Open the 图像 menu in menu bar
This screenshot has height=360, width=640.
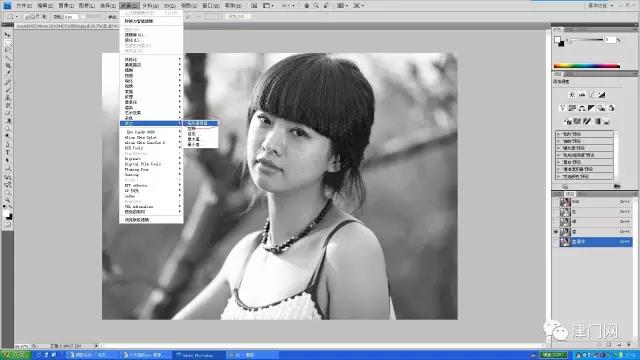66,6
